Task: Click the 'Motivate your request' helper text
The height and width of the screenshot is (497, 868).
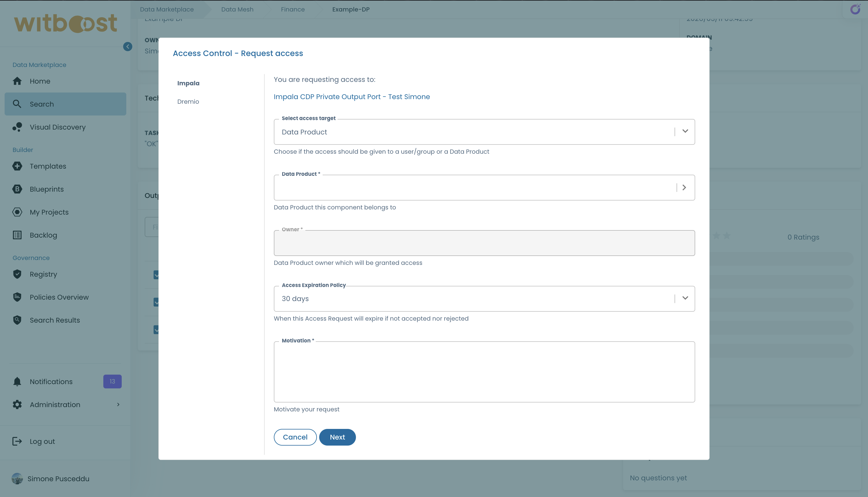Action: [306, 409]
